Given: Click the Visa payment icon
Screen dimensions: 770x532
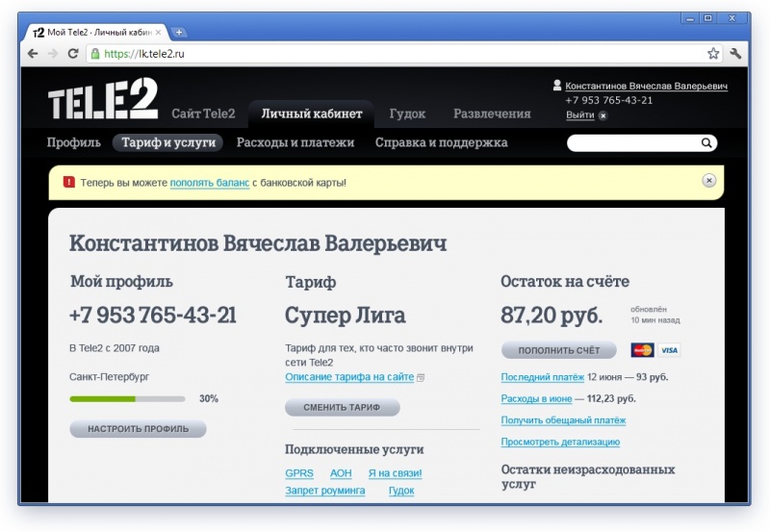Looking at the screenshot, I should (x=669, y=350).
